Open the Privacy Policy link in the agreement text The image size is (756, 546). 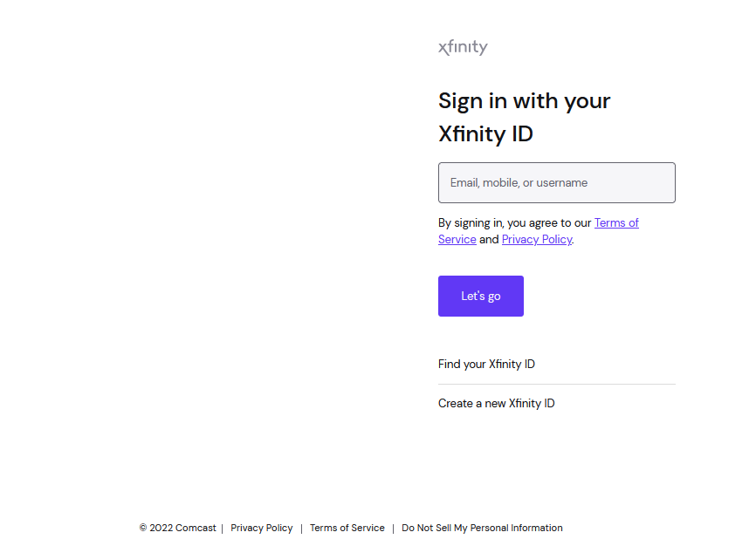pos(536,239)
